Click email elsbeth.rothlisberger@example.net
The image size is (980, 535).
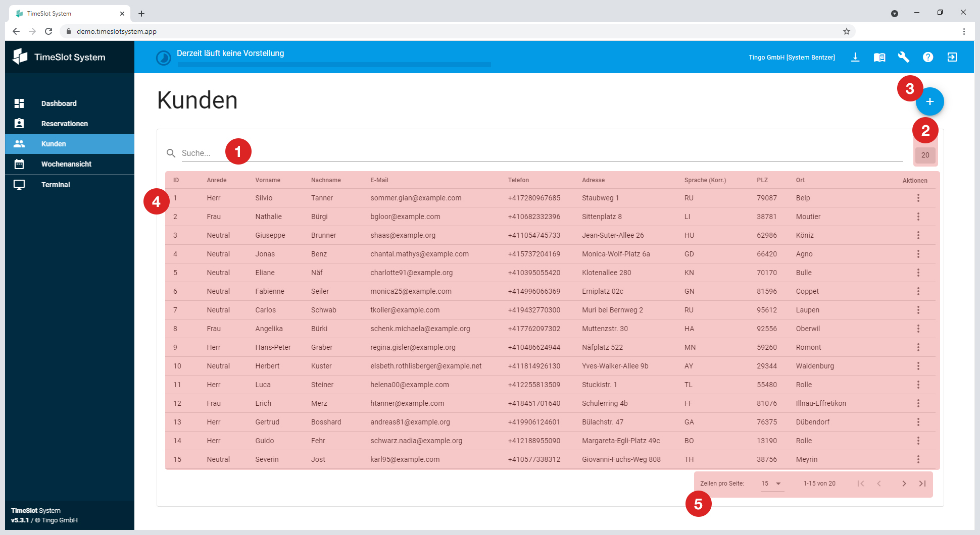[426, 366]
